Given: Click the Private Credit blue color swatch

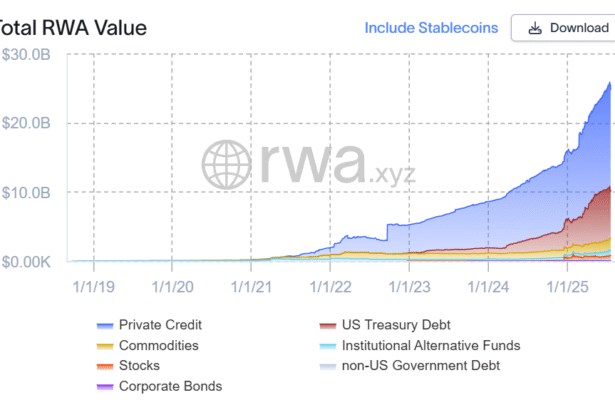Looking at the screenshot, I should click(104, 325).
